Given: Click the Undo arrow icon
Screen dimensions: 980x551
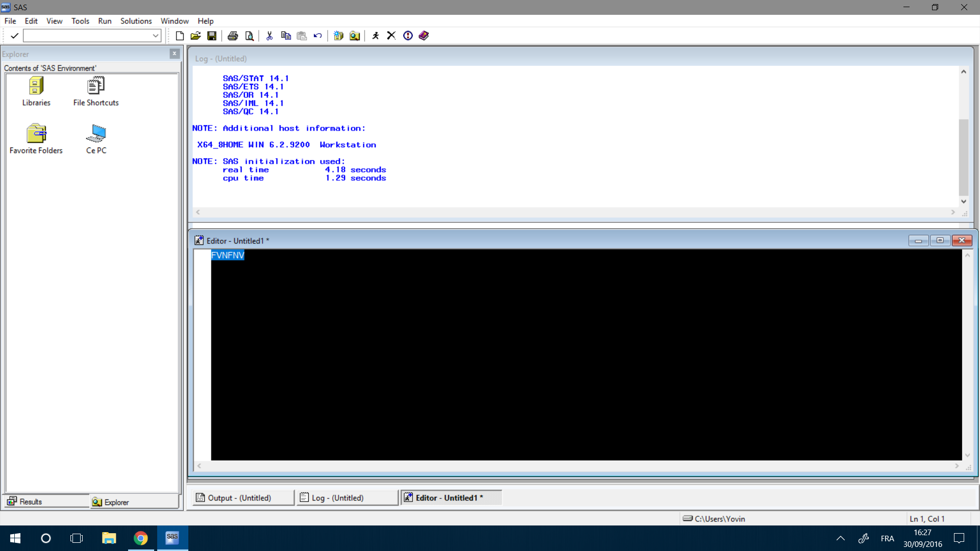Looking at the screenshot, I should pyautogui.click(x=317, y=36).
